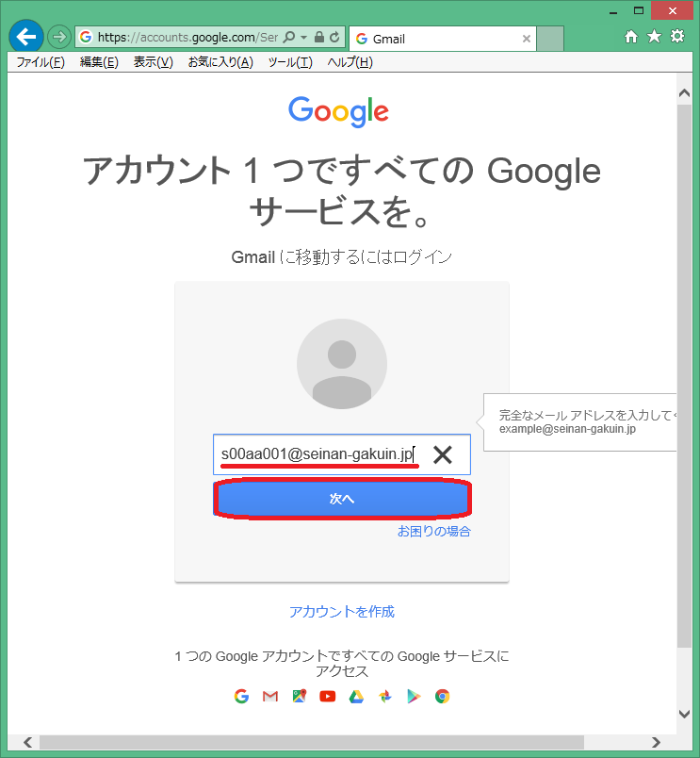700x758 pixels.
Task: Click the Google Maps service icon
Action: pyautogui.click(x=300, y=696)
